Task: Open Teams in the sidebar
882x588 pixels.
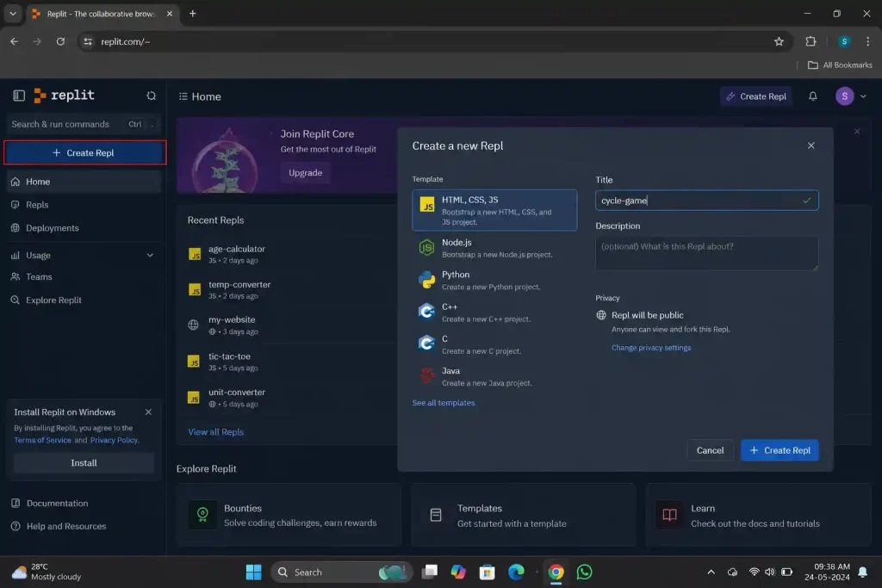Action: pos(84,276)
